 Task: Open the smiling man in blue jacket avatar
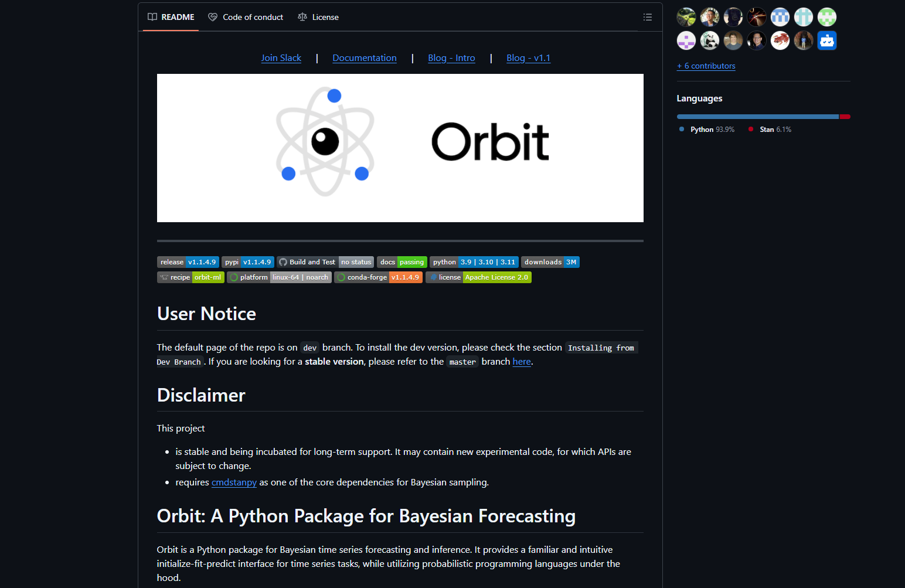[x=710, y=17]
